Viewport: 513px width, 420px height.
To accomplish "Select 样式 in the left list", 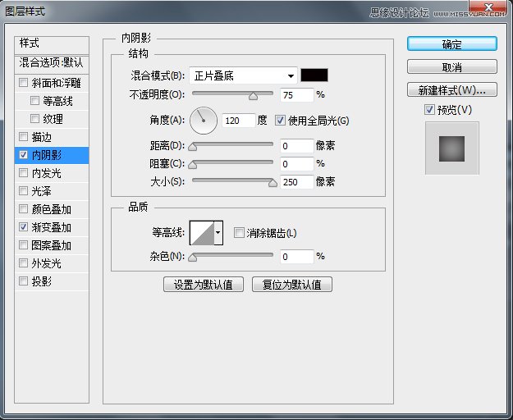I will point(52,45).
